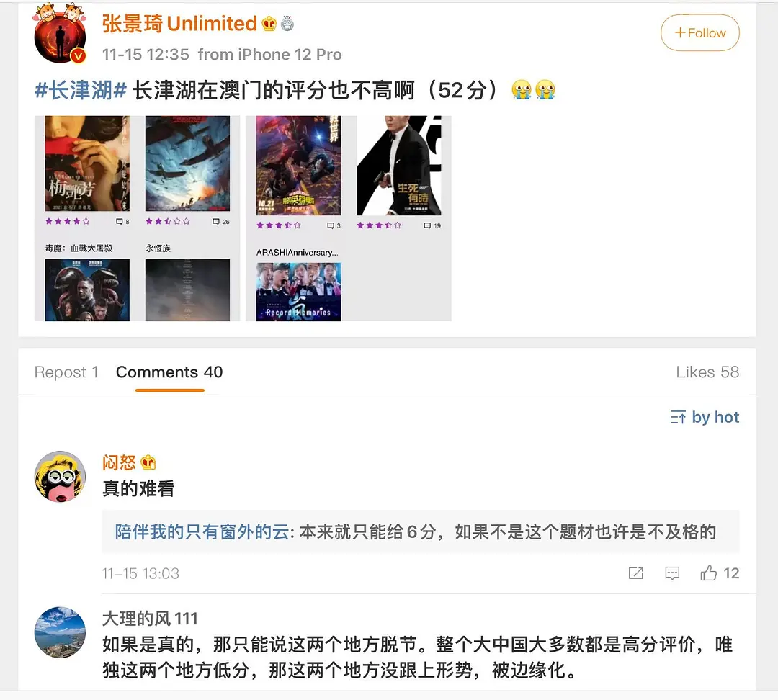
Task: Click the crown membership badge beside 张景琦Unlimited
Action: (x=269, y=24)
